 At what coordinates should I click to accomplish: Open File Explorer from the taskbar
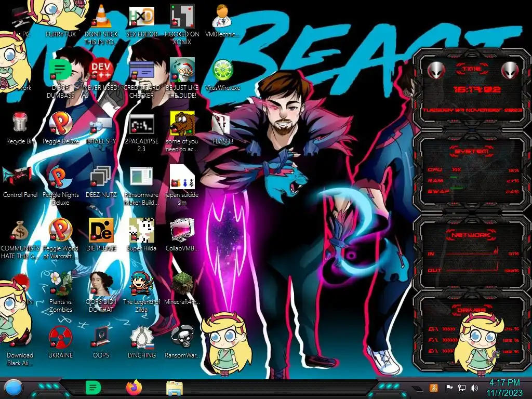click(x=175, y=388)
